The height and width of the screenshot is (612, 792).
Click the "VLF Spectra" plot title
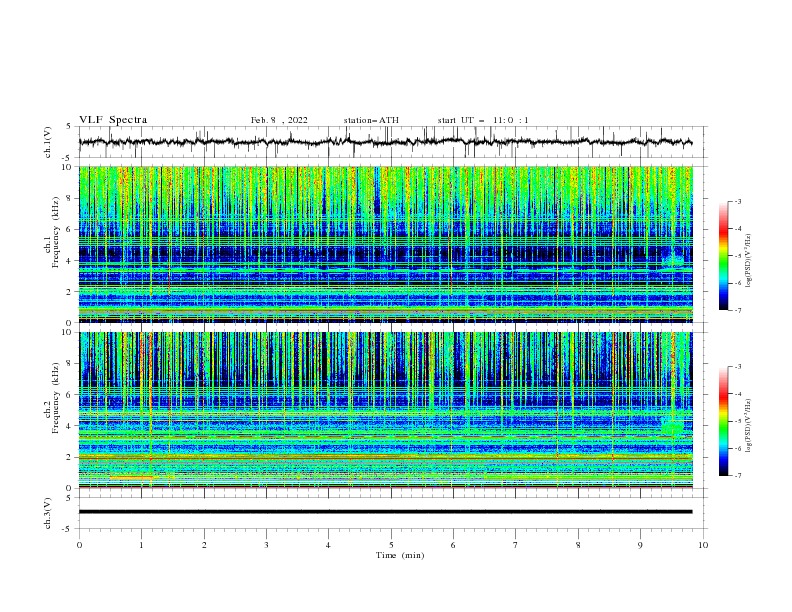coord(113,120)
